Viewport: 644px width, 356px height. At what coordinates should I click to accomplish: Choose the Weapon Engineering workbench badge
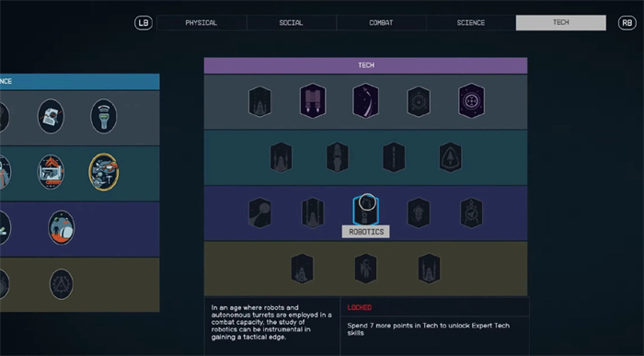(x=51, y=172)
